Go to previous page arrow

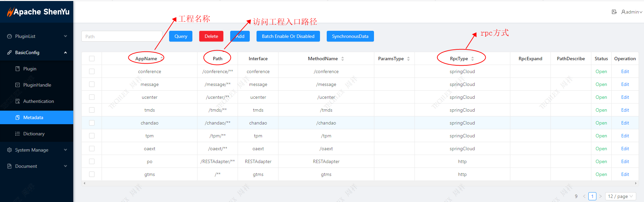point(584,196)
